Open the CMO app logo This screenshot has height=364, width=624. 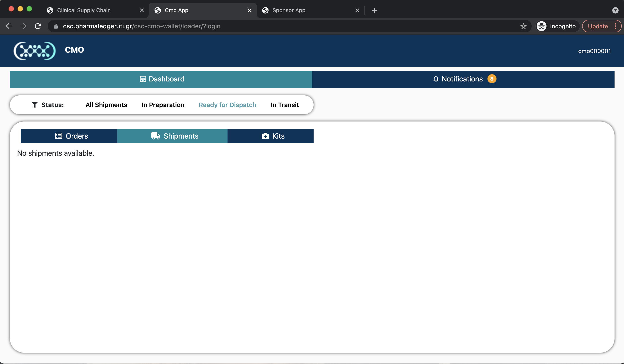[x=34, y=51]
